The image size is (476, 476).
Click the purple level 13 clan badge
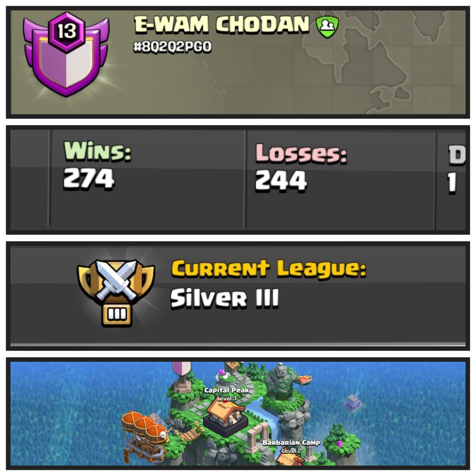(66, 55)
